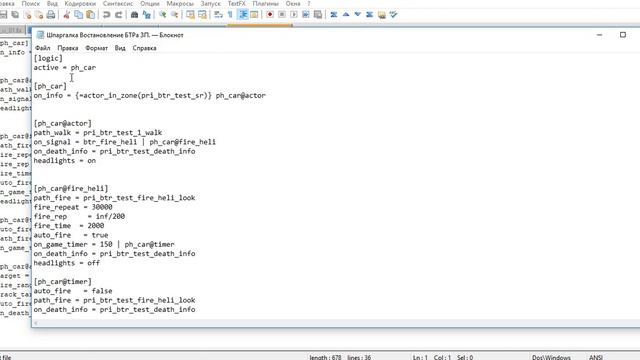Viewport: 640px width, 360px height.
Task: Toggle the highlighted Indent Guide icon
Action: pyautogui.click(x=243, y=15)
